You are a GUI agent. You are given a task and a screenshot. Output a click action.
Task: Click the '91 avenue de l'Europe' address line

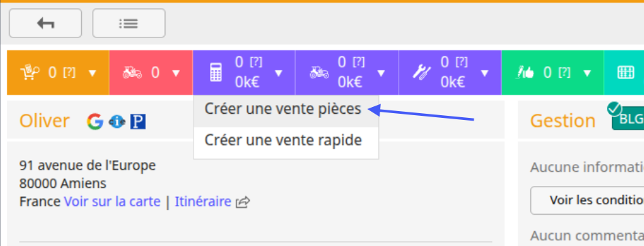click(87, 166)
